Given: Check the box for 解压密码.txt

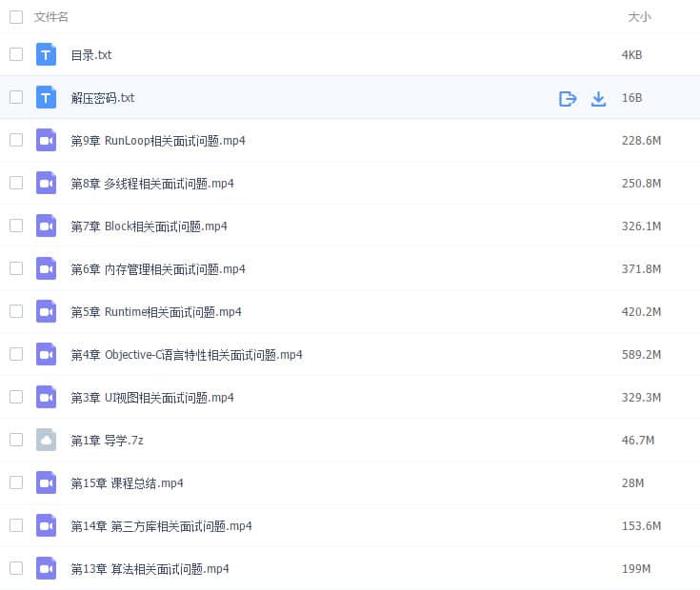Looking at the screenshot, I should [16, 97].
